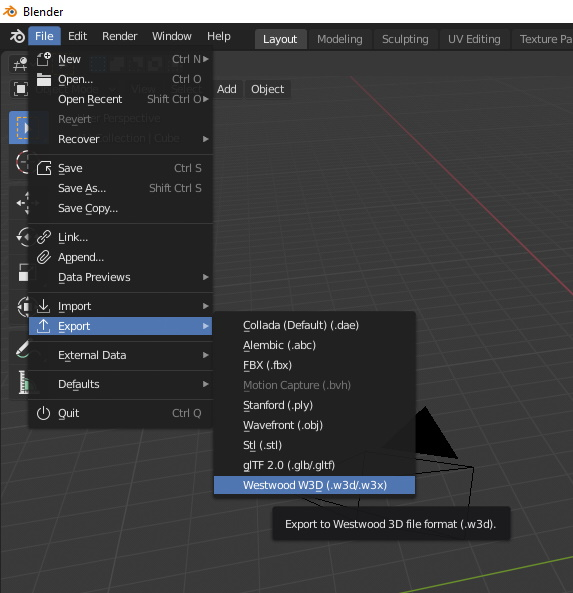
Task: Click the Quit power icon
Action: tap(43, 413)
